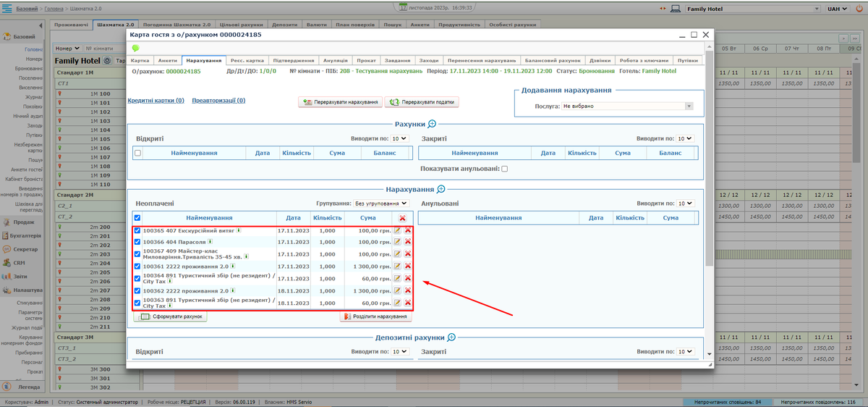Click red delete-all icon in unpaid table header
868x407 pixels.
pos(402,218)
